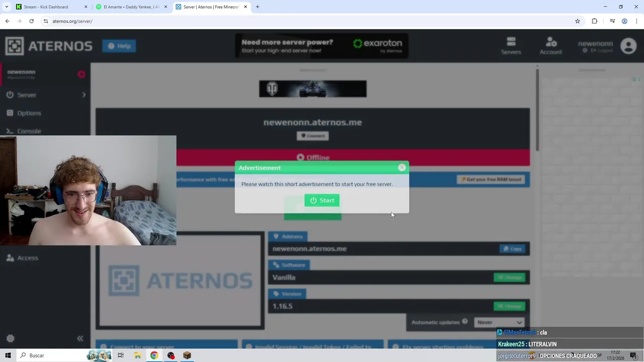
Task: Close the Kick Dashboard browser tab
Action: [x=86, y=7]
